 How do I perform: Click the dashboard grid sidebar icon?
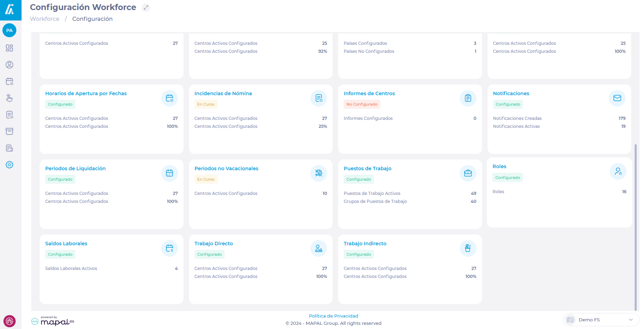[x=9, y=48]
